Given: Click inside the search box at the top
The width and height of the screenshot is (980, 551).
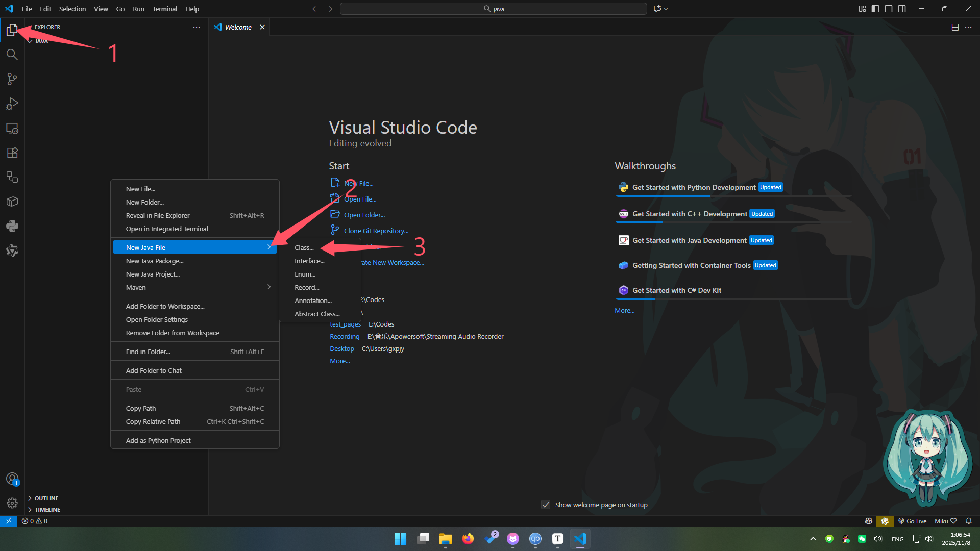Looking at the screenshot, I should click(x=493, y=9).
